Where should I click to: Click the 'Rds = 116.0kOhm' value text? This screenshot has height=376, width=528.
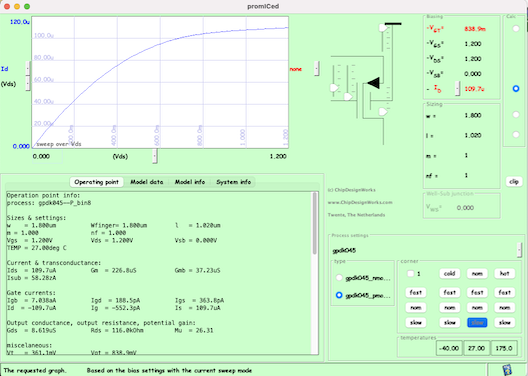click(117, 330)
